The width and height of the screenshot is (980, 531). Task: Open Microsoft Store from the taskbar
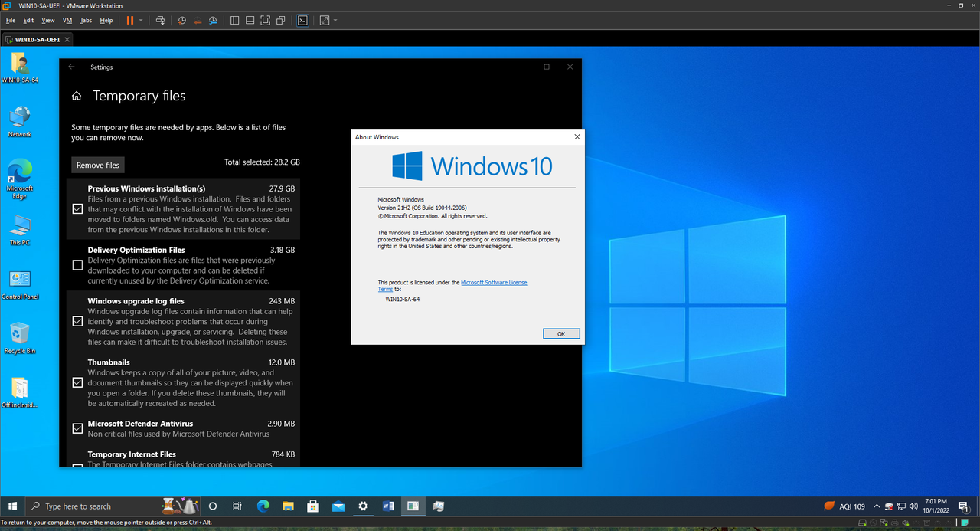pos(313,506)
